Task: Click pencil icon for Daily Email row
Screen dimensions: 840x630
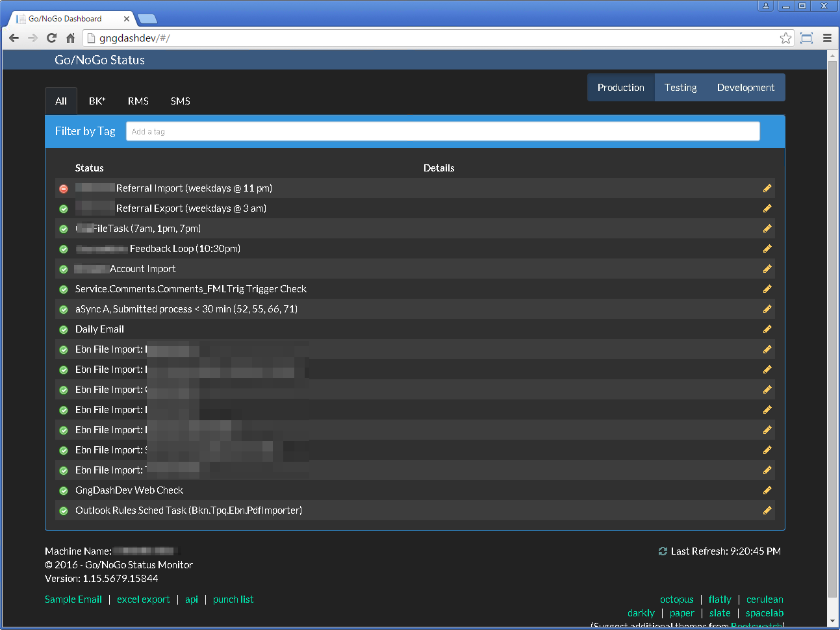Action: click(x=767, y=329)
